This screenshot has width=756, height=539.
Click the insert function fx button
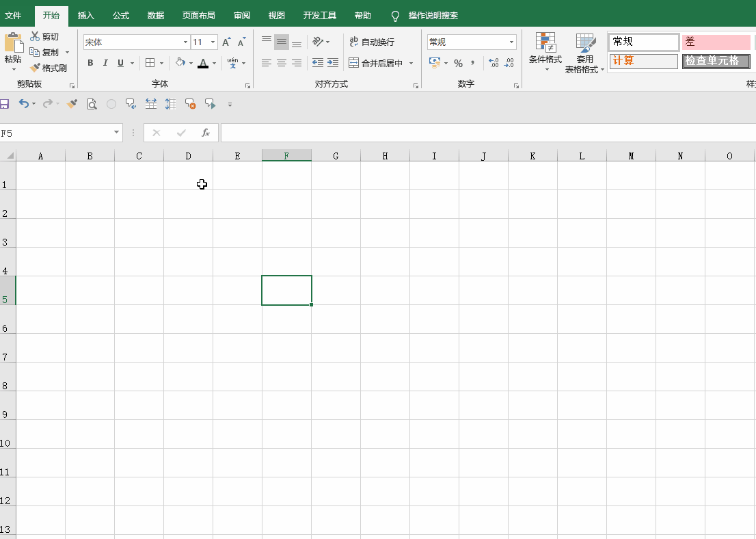click(x=205, y=133)
